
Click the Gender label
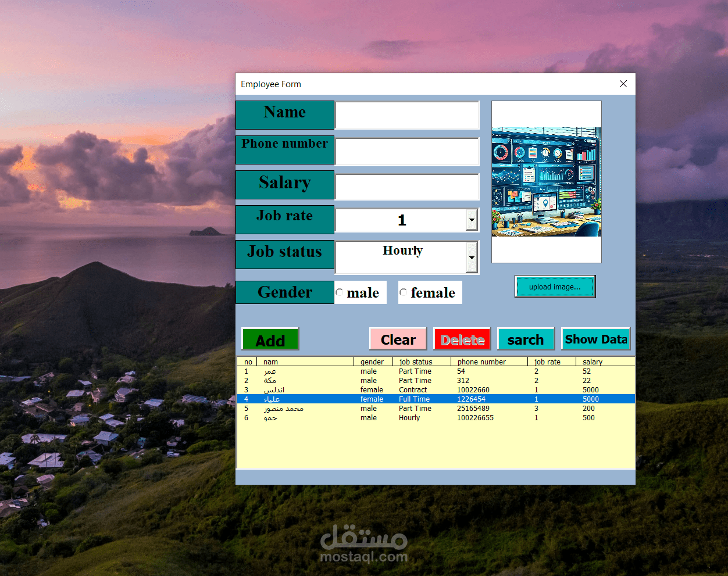[285, 292]
